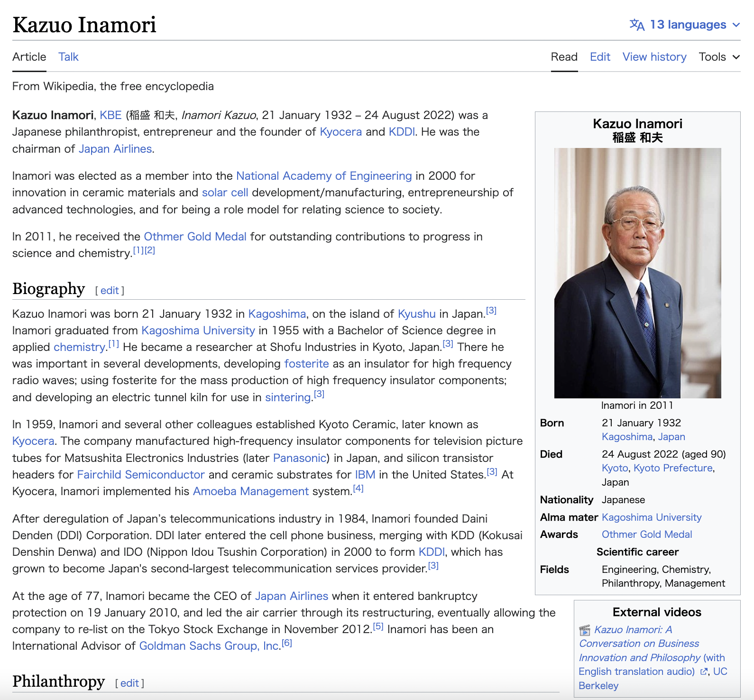Edit the Philanthropy section
The image size is (754, 700).
[129, 683]
